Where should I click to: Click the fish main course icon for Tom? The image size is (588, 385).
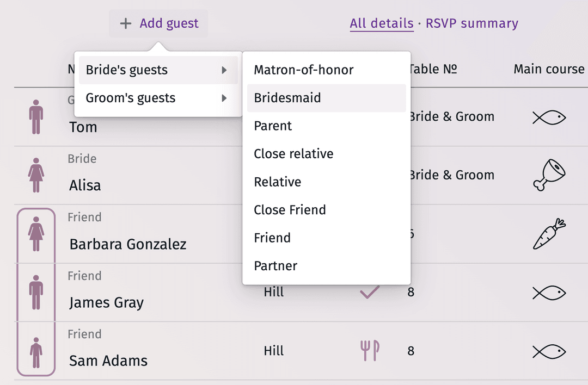click(x=549, y=117)
